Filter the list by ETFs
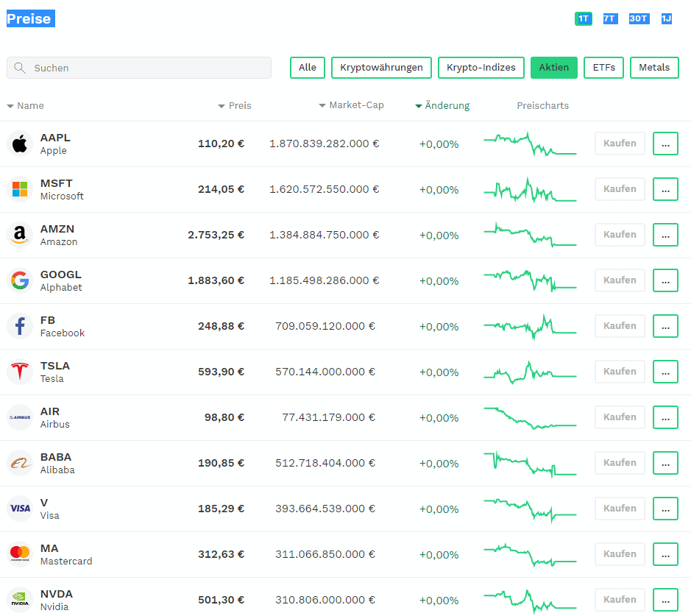The width and height of the screenshot is (691, 616). point(603,68)
